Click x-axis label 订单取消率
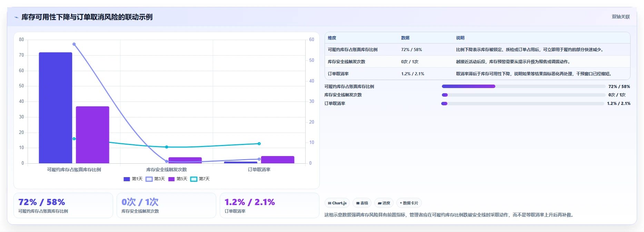This screenshot has height=232, width=644. (x=259, y=170)
